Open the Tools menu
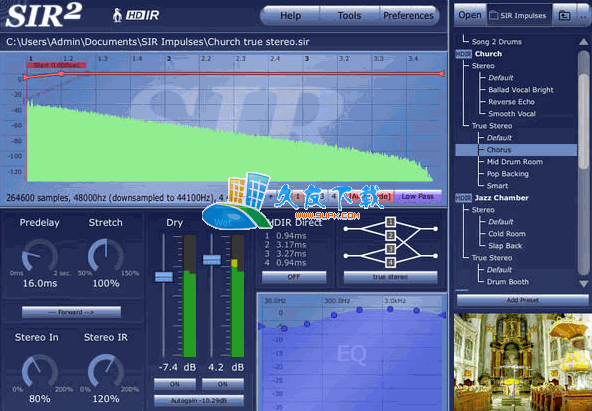The image size is (592, 411). (x=349, y=15)
